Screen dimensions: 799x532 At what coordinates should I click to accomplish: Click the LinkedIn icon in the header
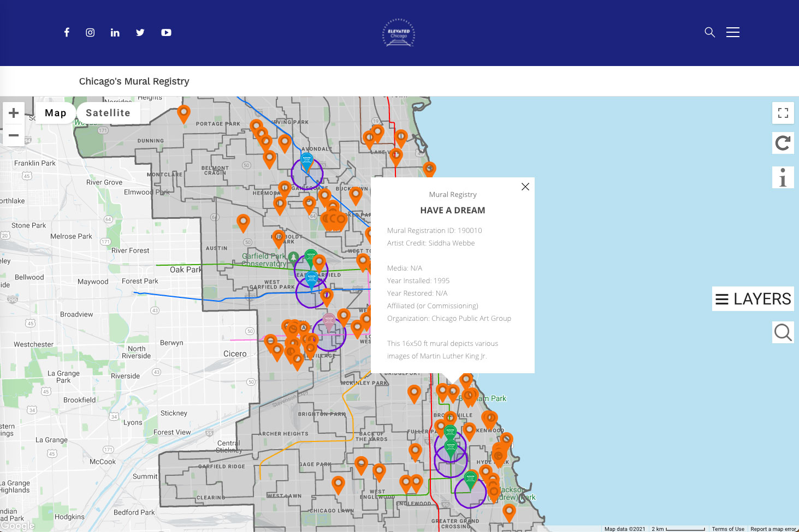(x=115, y=32)
